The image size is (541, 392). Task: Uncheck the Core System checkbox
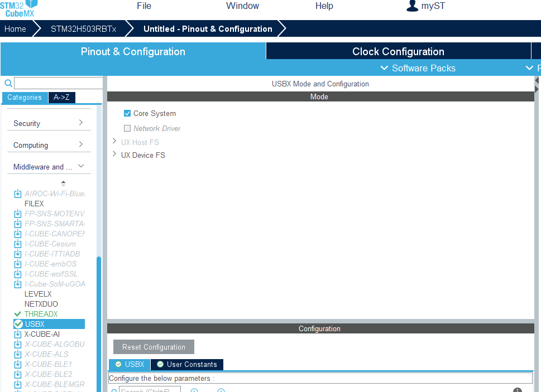[127, 113]
